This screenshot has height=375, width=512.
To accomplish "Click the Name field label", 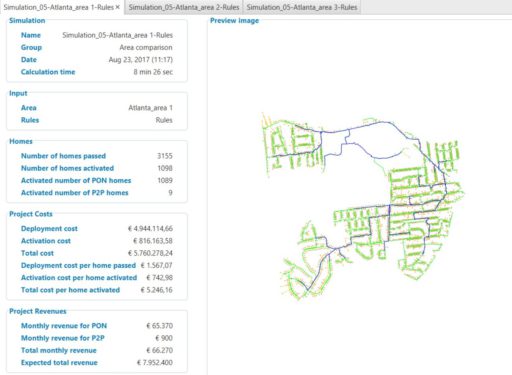I will pos(31,35).
